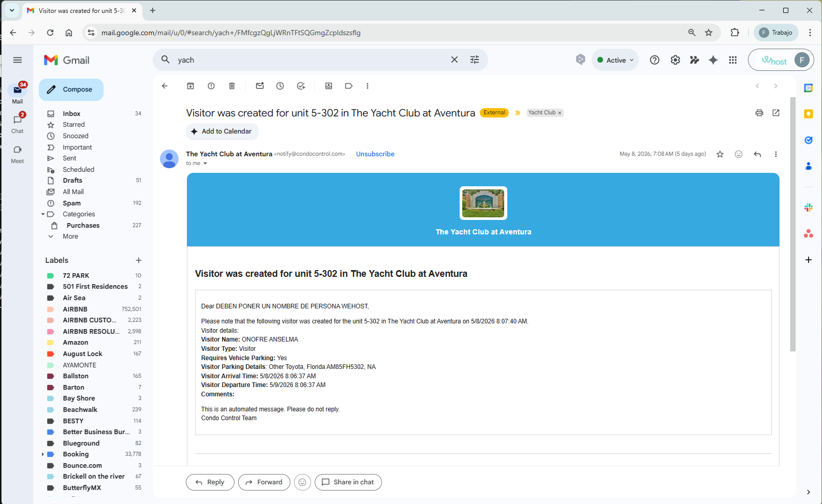Show advanced search options
The height and width of the screenshot is (504, 822).
[475, 60]
